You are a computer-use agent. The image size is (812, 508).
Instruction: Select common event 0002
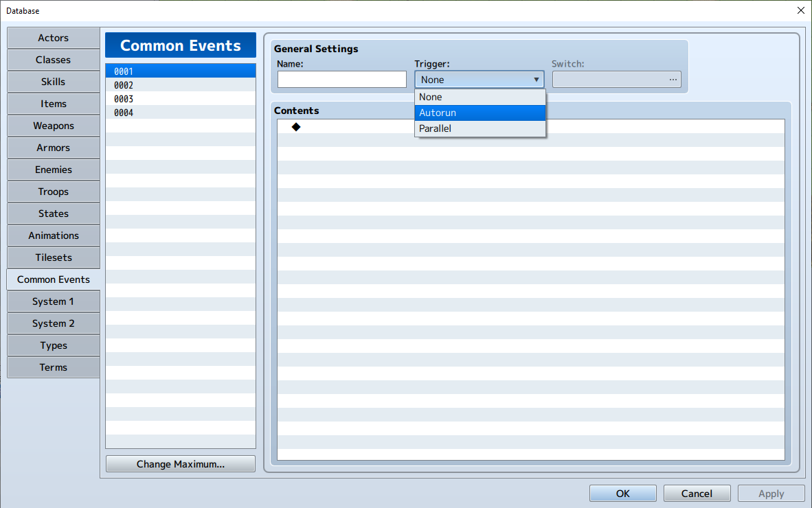(180, 85)
